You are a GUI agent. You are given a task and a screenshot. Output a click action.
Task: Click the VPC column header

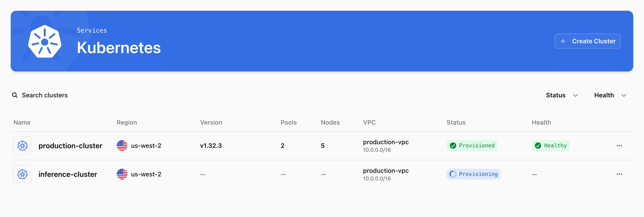(369, 122)
